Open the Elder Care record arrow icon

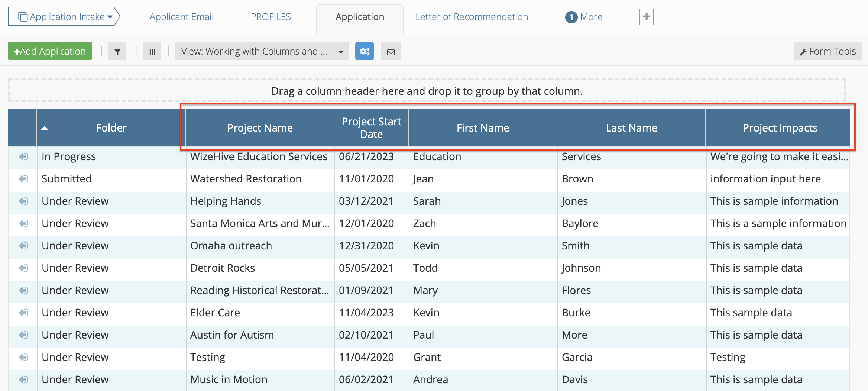(23, 313)
